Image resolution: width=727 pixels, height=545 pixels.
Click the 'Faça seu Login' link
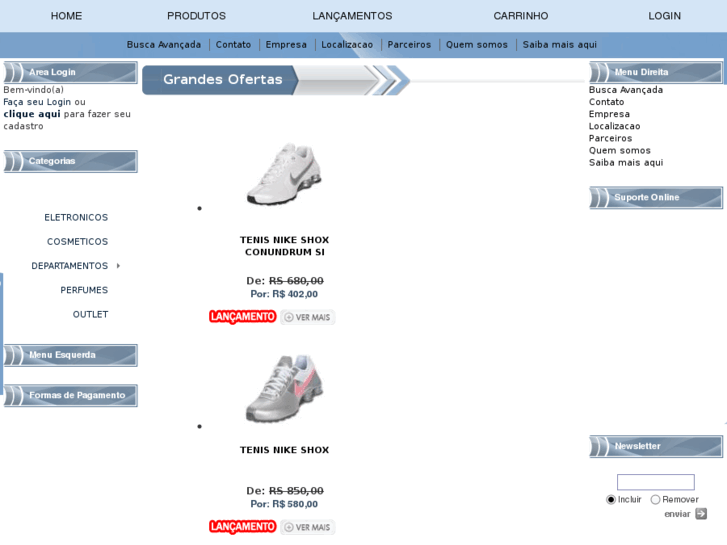tap(37, 102)
